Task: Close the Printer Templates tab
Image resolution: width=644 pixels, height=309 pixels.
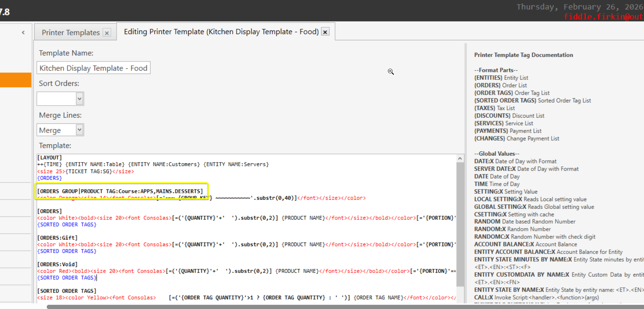Action: point(107,33)
